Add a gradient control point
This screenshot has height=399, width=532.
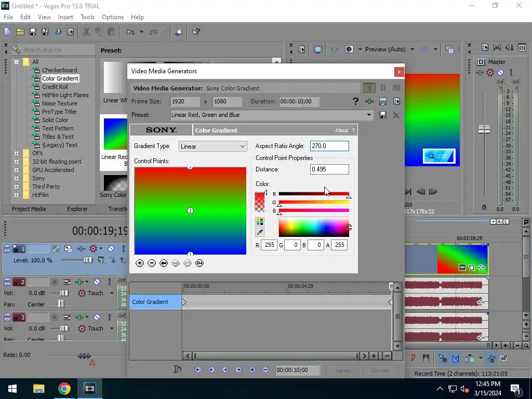pyautogui.click(x=139, y=263)
